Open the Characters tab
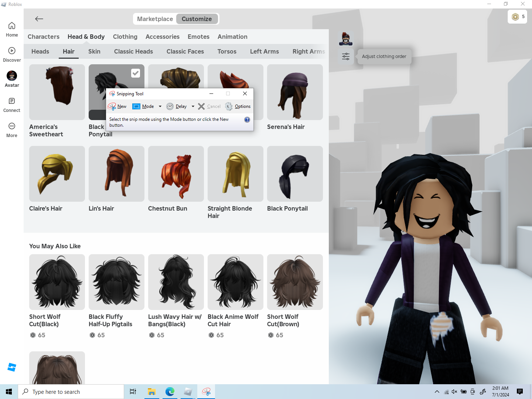Viewport: 532px width, 399px height. coord(44,37)
